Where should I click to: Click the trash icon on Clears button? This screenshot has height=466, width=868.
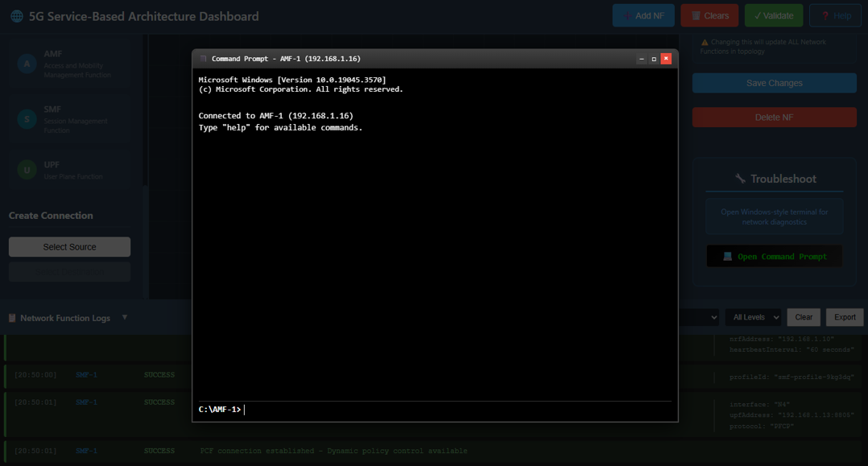[696, 14]
